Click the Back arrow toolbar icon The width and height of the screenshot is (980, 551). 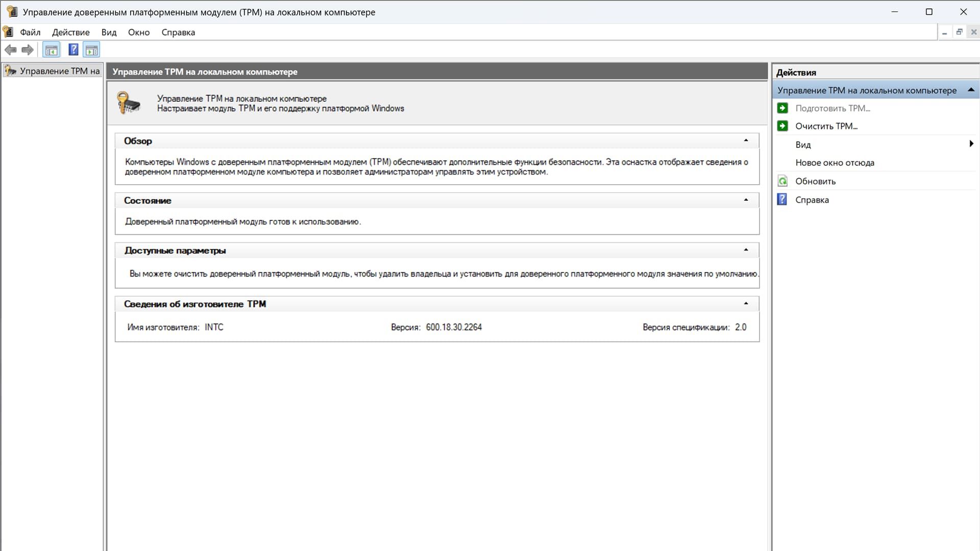pos(10,49)
